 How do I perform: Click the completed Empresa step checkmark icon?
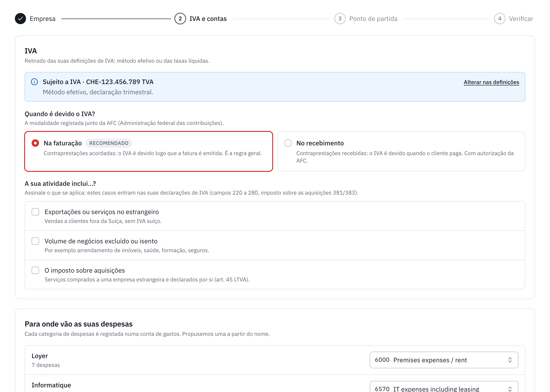(x=20, y=19)
